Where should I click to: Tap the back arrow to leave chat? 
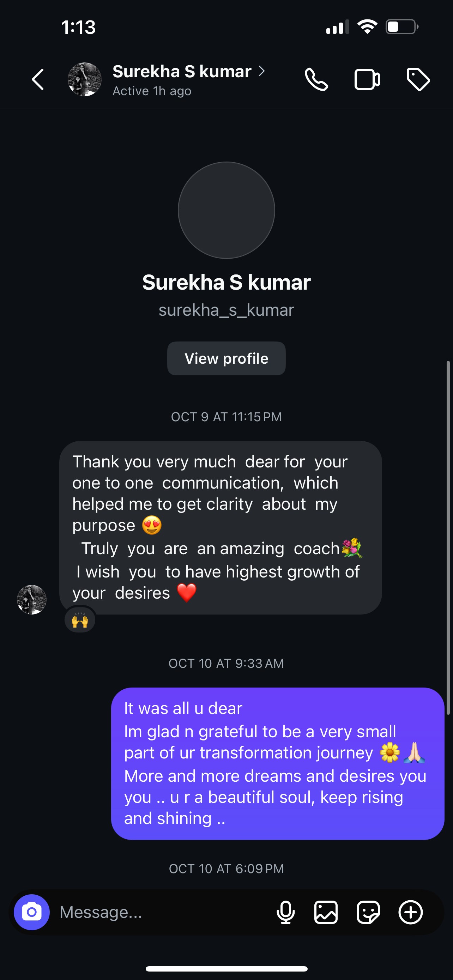38,79
